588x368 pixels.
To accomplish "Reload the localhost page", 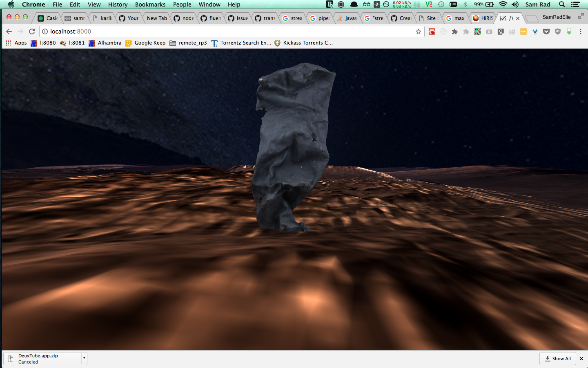I will [x=32, y=31].
